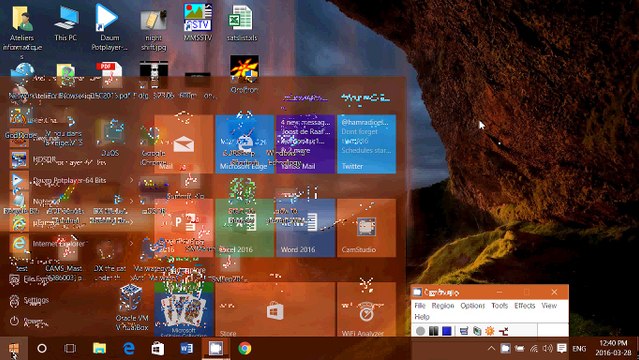Open the View menu in CamStudio

[x=549, y=305]
